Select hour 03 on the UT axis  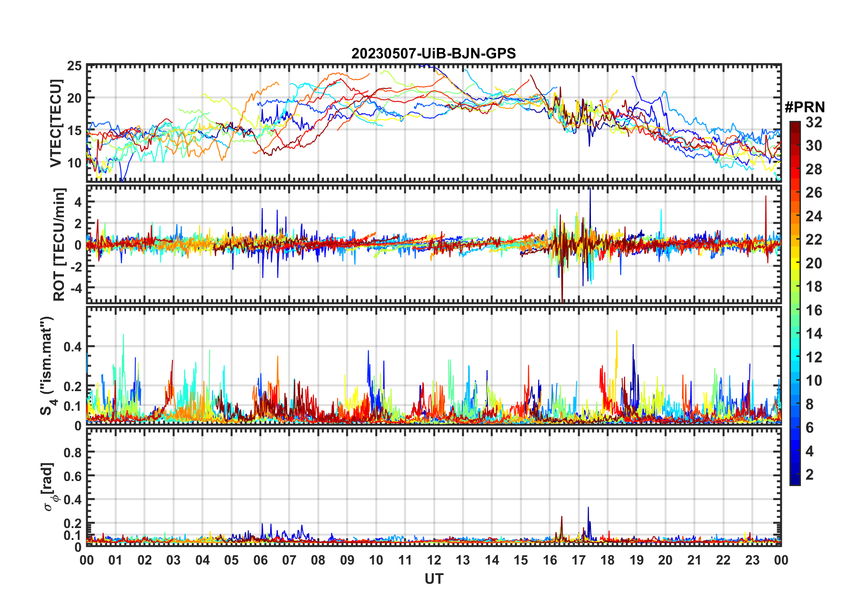coord(173,560)
